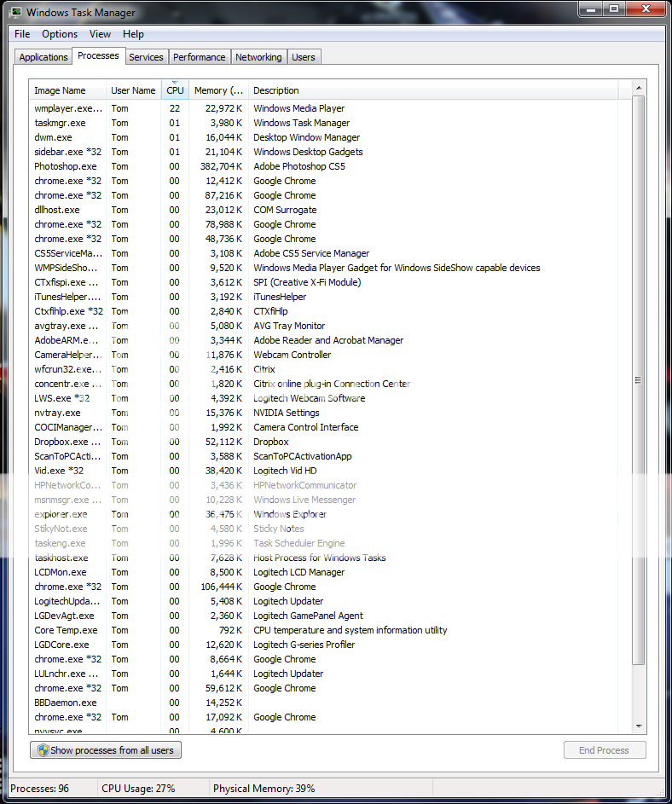Sort by the CPU column header
This screenshot has height=804, width=672.
point(175,90)
